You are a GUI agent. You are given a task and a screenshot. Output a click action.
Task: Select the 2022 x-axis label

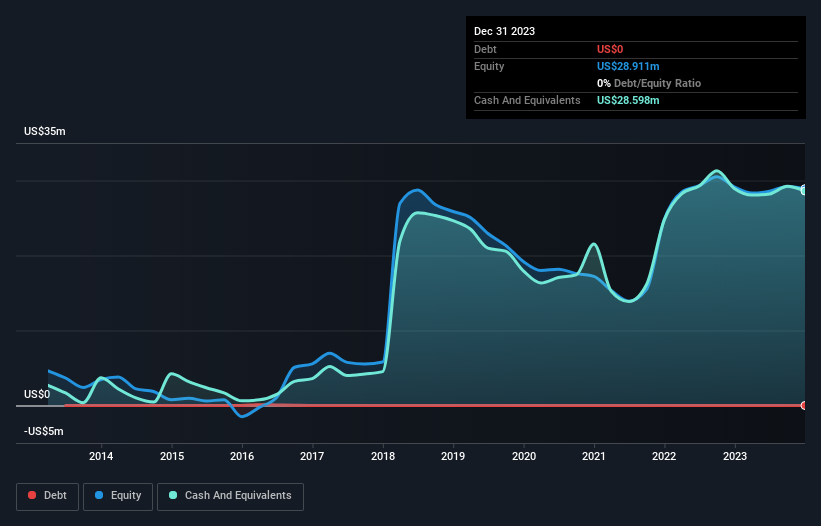click(664, 456)
